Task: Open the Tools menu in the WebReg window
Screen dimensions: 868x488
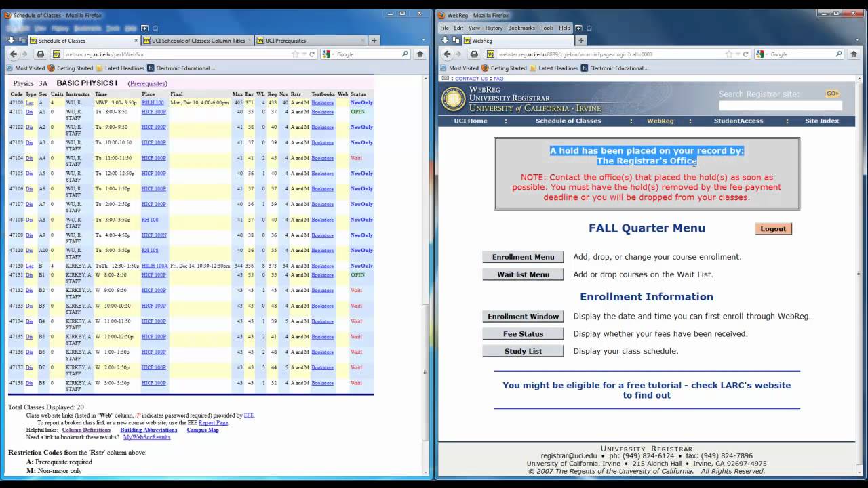Action: tap(547, 28)
